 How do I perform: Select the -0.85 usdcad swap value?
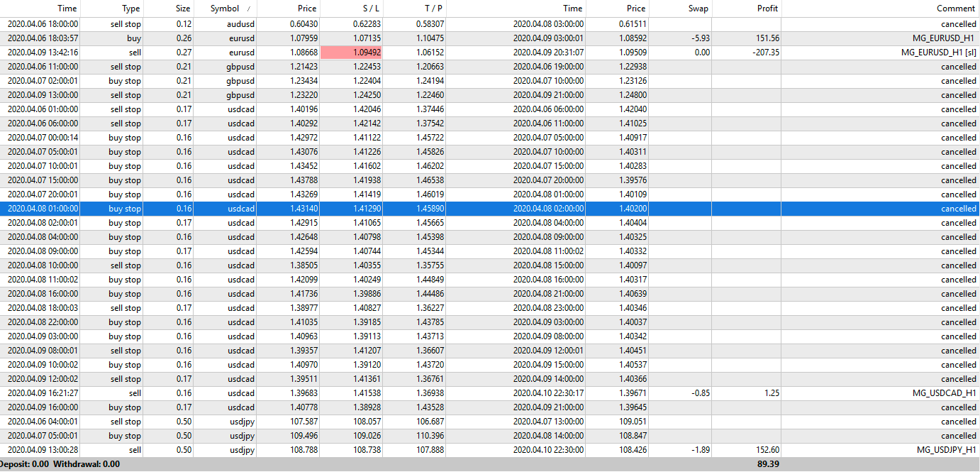tap(700, 393)
